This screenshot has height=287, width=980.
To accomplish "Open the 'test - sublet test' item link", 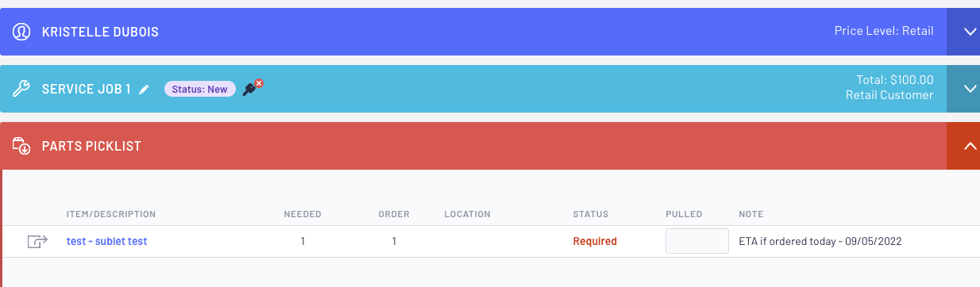I will pyautogui.click(x=107, y=241).
